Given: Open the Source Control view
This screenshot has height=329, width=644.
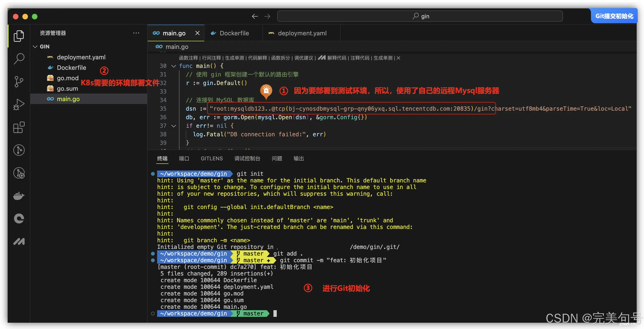Looking at the screenshot, I should click(x=19, y=82).
